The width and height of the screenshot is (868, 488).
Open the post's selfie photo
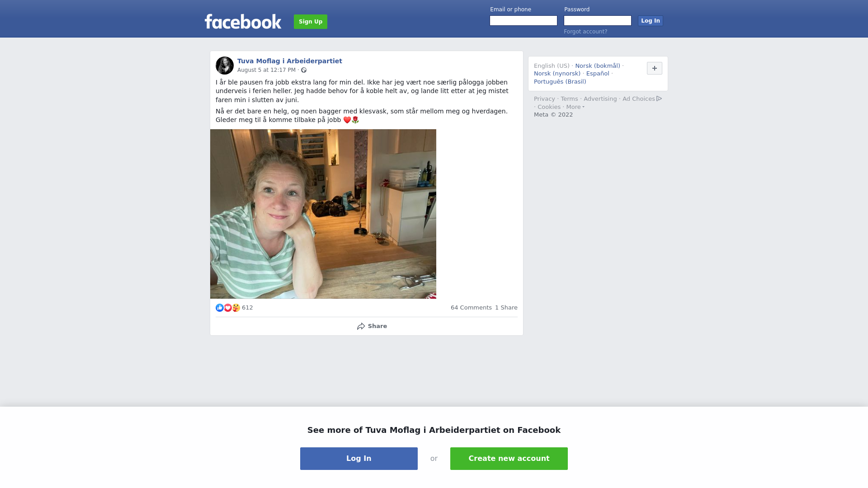(323, 214)
